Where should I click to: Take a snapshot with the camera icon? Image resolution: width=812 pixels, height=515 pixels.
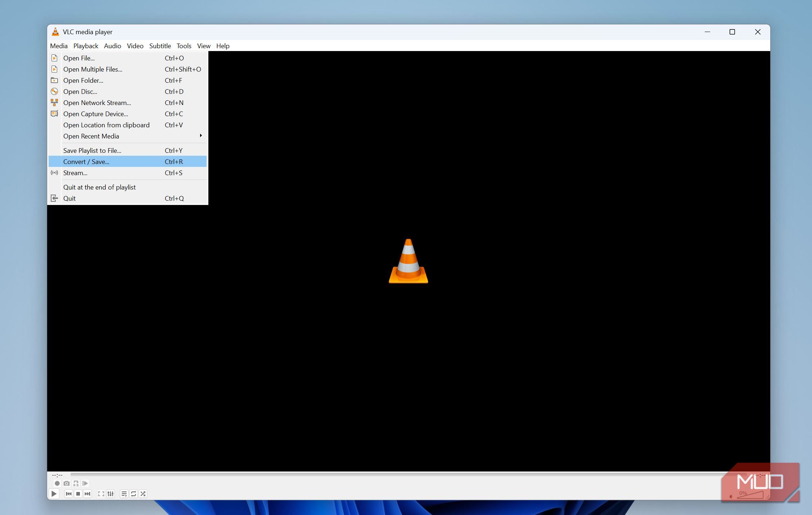(67, 483)
